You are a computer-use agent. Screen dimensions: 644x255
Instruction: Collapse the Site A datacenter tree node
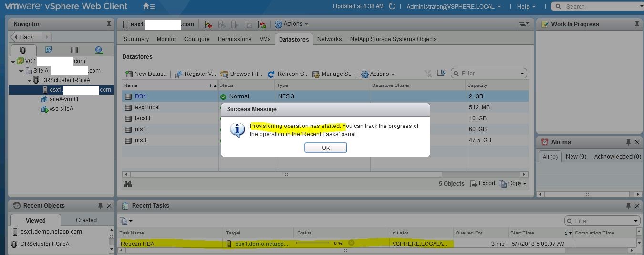pos(21,71)
